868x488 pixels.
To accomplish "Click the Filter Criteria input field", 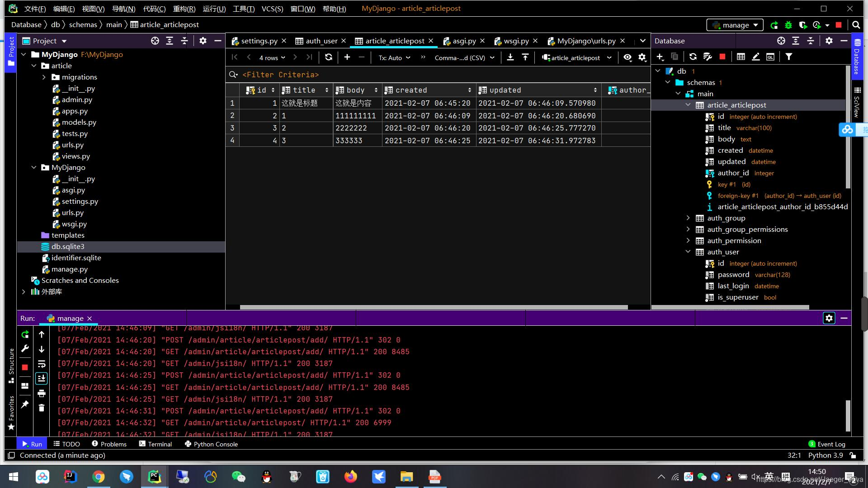I will (280, 75).
